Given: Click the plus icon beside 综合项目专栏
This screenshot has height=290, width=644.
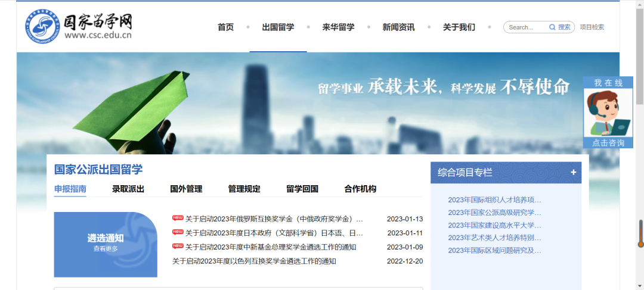Looking at the screenshot, I should [573, 173].
